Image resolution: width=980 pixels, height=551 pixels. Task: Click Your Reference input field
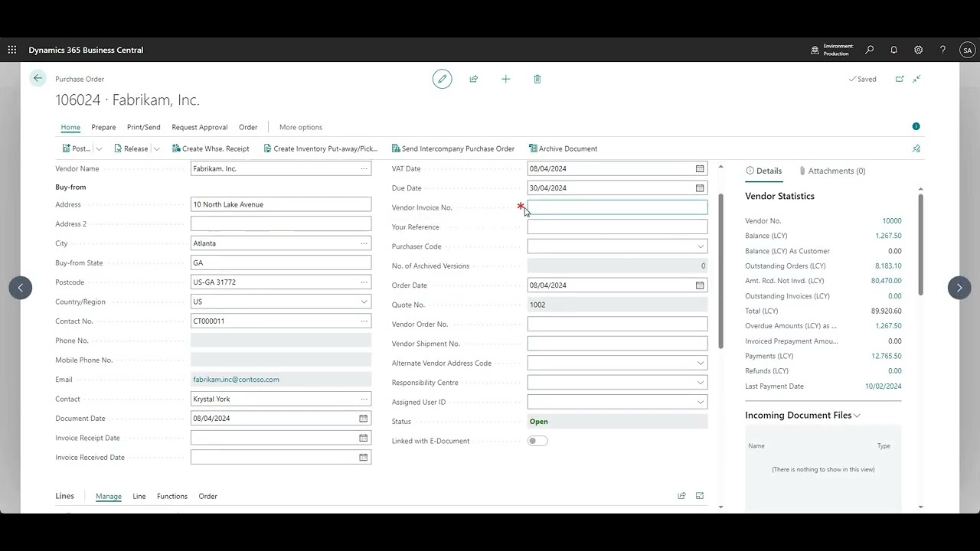click(617, 227)
